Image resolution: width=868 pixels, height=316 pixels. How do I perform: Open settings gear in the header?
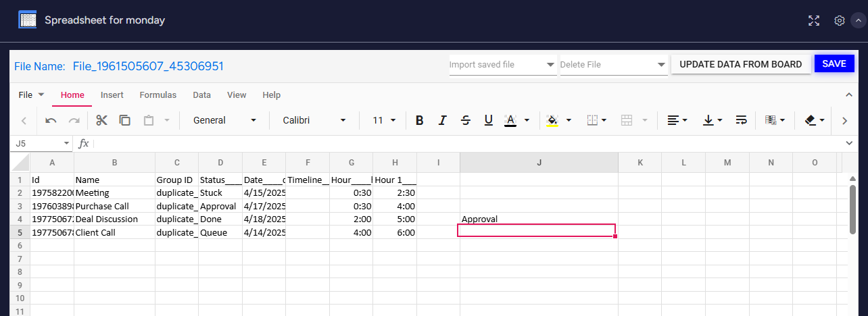coord(840,20)
